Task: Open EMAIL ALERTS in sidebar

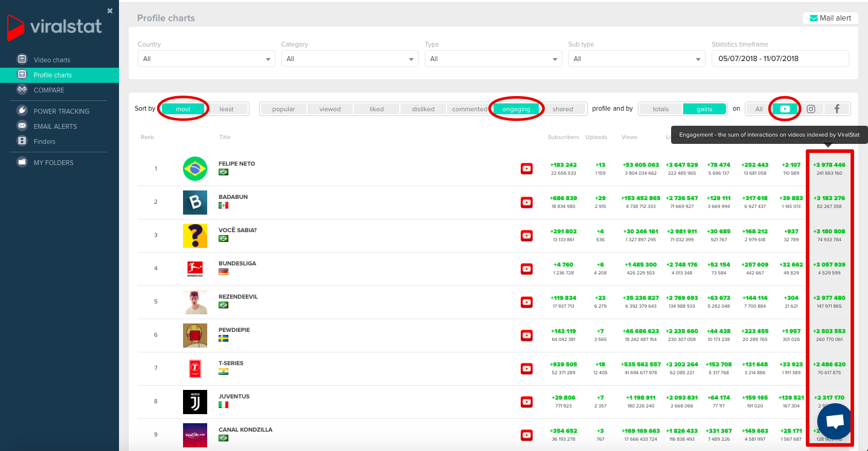Action: click(55, 126)
